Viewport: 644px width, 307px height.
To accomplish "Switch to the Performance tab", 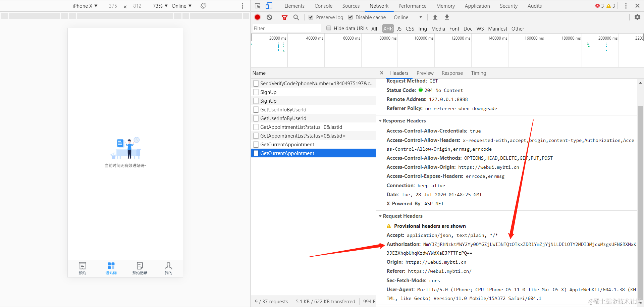I will pos(412,6).
